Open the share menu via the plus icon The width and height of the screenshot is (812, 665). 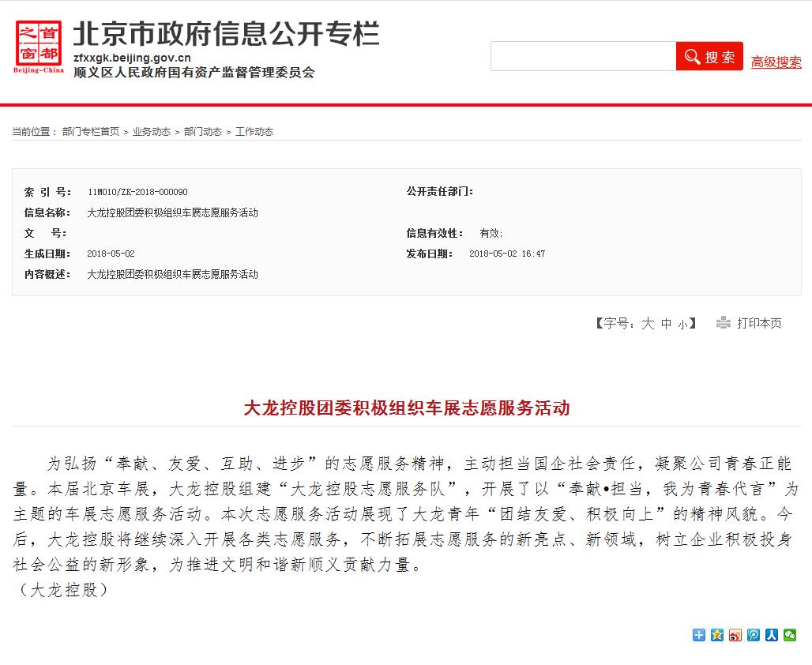[x=698, y=635]
